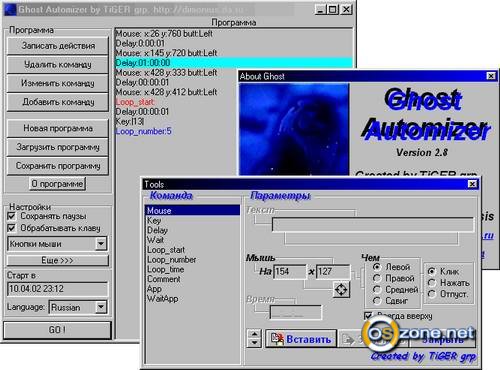Viewport: 500px width, 370px height.
Task: Click the mouse Y coordinate field 127
Action: pos(333,272)
